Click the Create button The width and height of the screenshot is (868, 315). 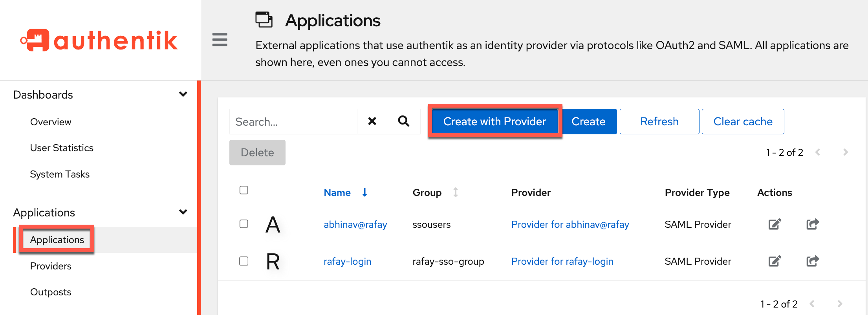(588, 121)
